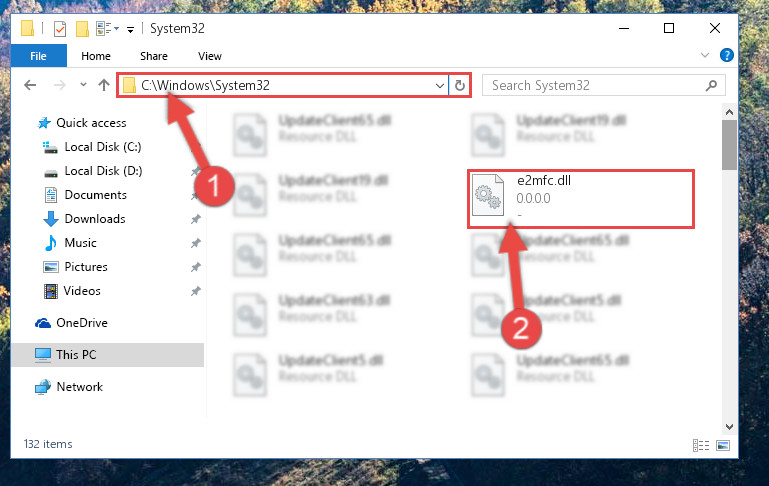Click the search magnifier icon
This screenshot has width=769, height=486.
click(711, 85)
